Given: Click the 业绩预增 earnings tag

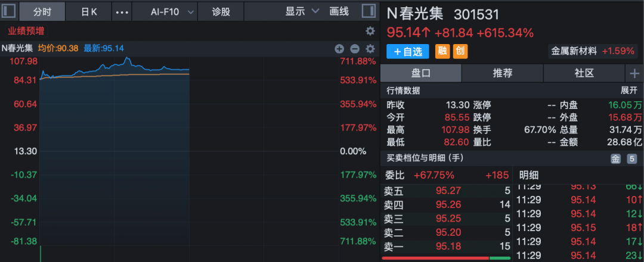Looking at the screenshot, I should click(26, 31).
